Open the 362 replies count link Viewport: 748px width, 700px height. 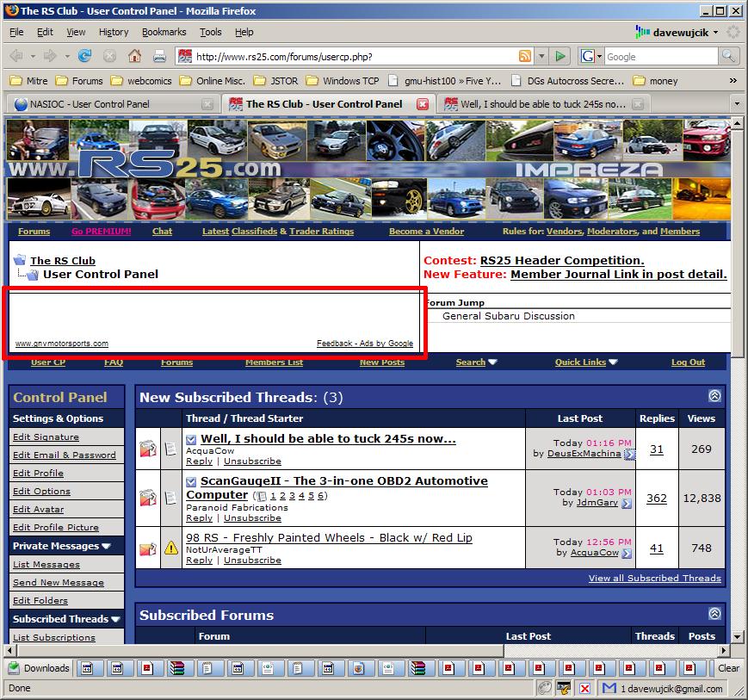point(657,498)
